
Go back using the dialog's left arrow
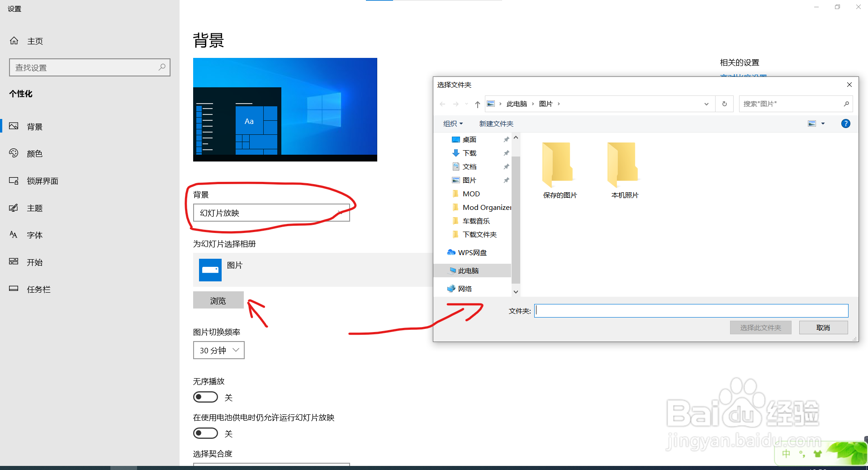(442, 104)
